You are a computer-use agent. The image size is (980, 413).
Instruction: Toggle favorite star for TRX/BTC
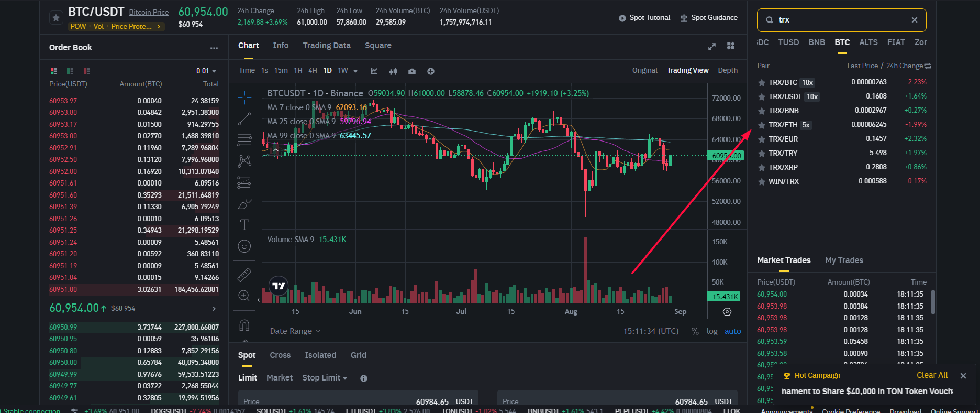coord(762,82)
